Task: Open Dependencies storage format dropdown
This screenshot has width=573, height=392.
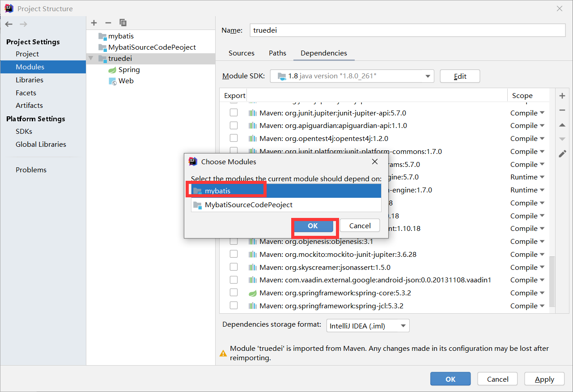Action: coord(368,326)
